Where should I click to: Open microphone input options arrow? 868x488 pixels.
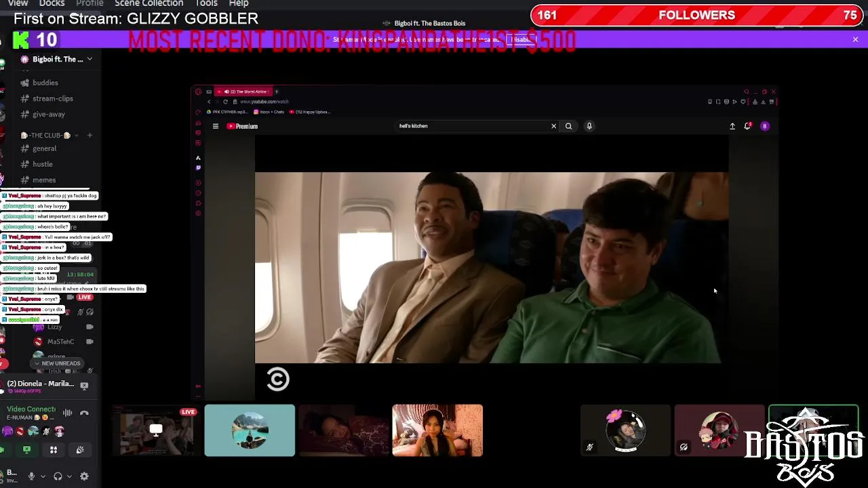click(42, 476)
